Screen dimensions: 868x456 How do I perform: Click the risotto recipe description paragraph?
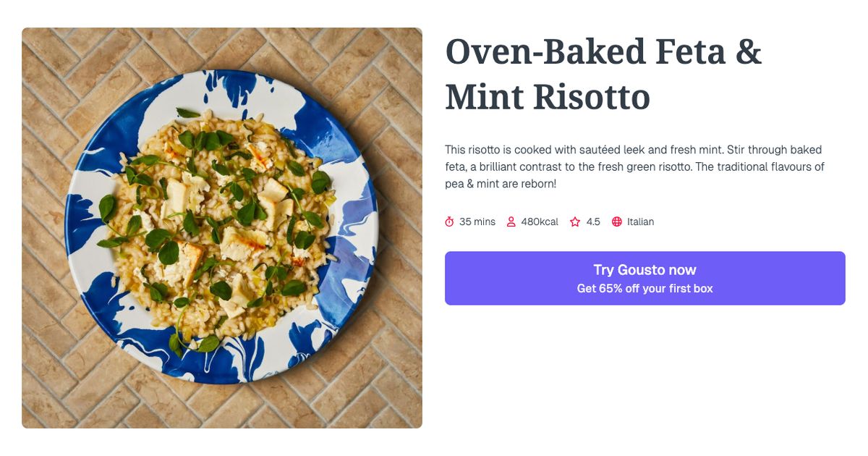(x=634, y=166)
